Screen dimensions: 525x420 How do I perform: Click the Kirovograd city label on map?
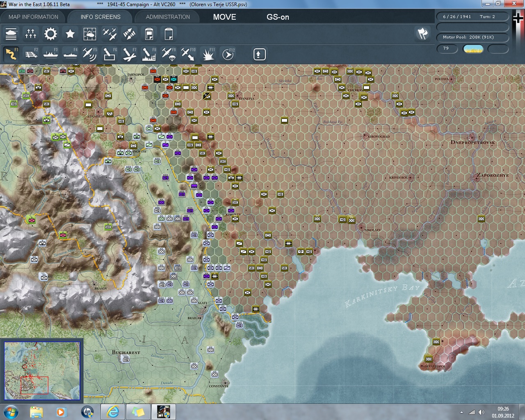click(379, 136)
